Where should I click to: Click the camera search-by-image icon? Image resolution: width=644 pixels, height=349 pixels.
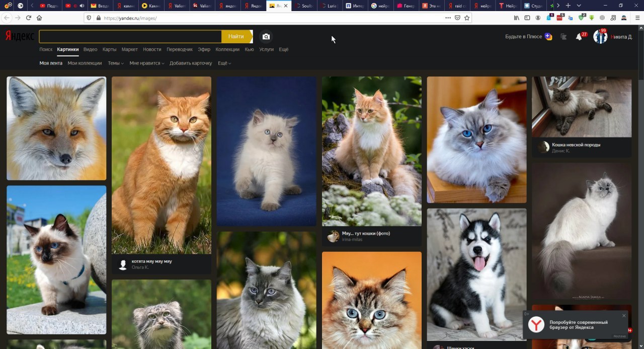tap(266, 36)
